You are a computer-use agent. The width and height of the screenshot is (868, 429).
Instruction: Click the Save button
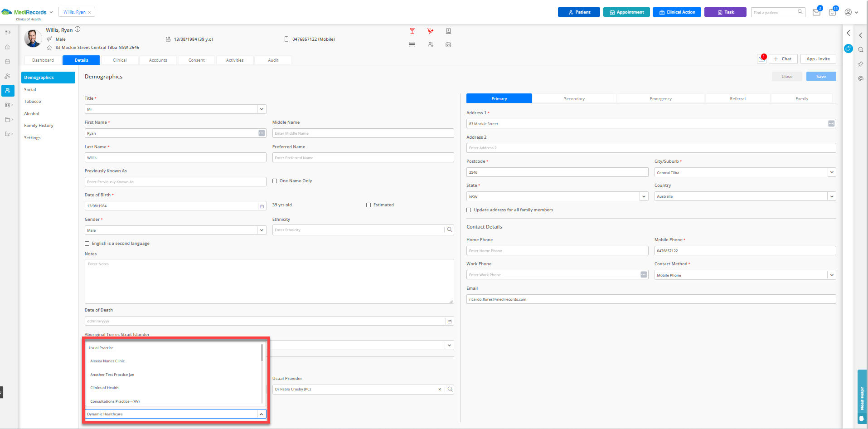click(820, 76)
